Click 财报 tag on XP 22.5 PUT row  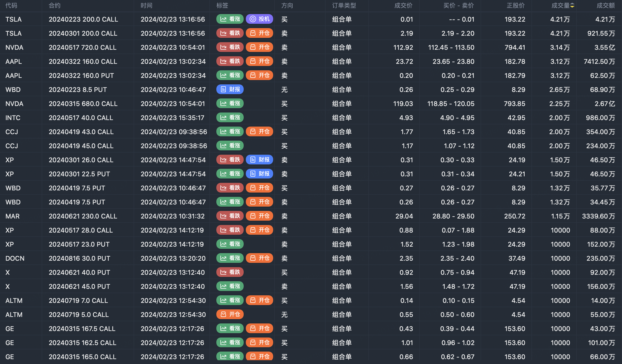click(x=259, y=174)
